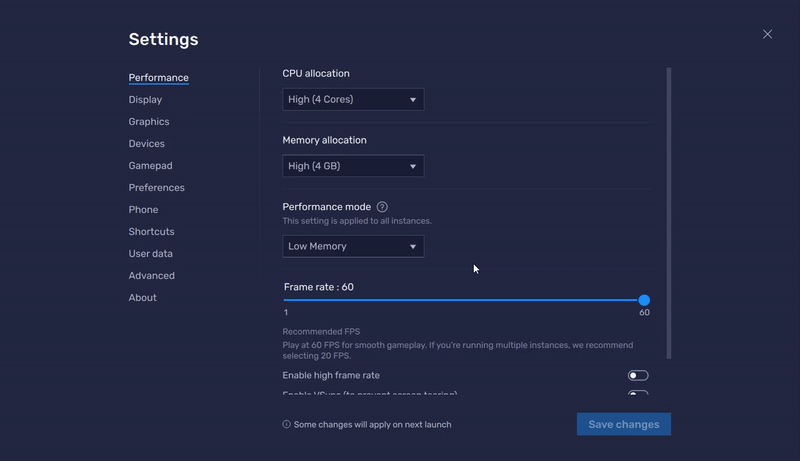Click the Performance mode help icon

(382, 207)
